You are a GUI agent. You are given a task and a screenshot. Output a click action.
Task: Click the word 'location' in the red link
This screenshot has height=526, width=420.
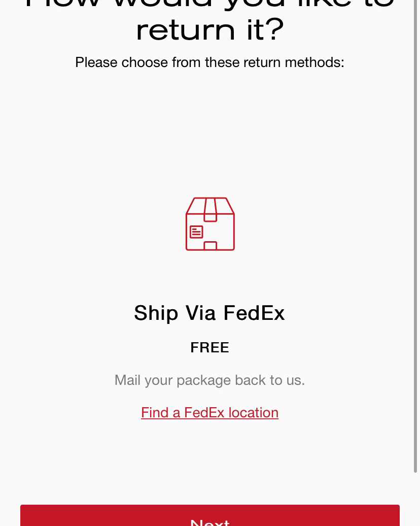pos(254,413)
